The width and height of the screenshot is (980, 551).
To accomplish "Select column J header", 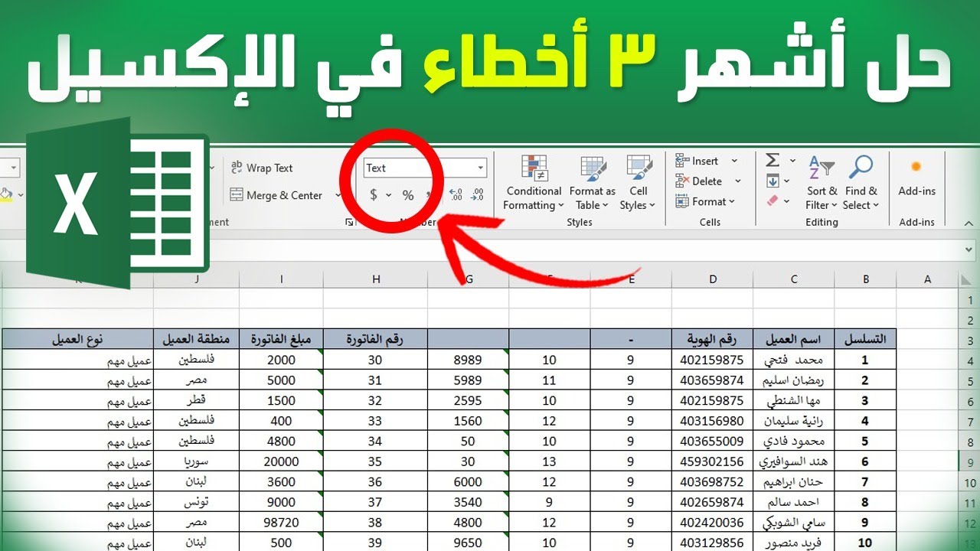I will coord(197,279).
